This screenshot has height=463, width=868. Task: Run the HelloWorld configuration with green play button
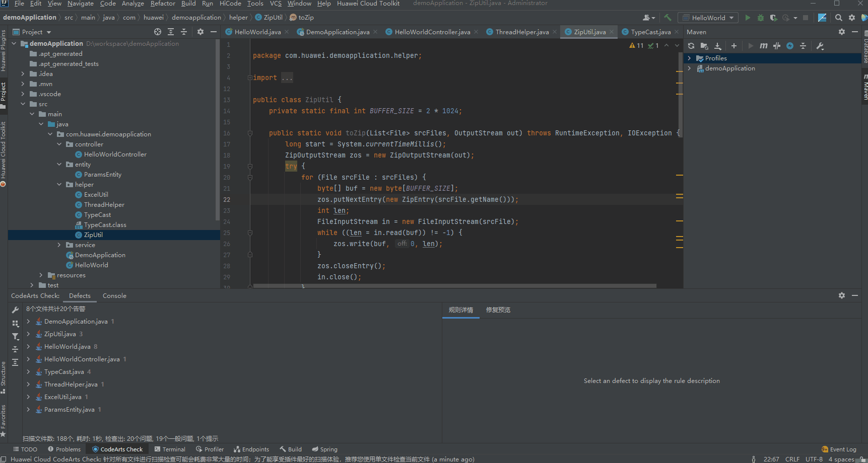tap(748, 18)
